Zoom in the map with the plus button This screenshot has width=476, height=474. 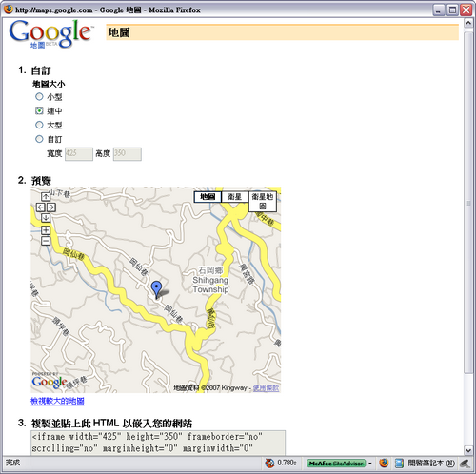46,230
